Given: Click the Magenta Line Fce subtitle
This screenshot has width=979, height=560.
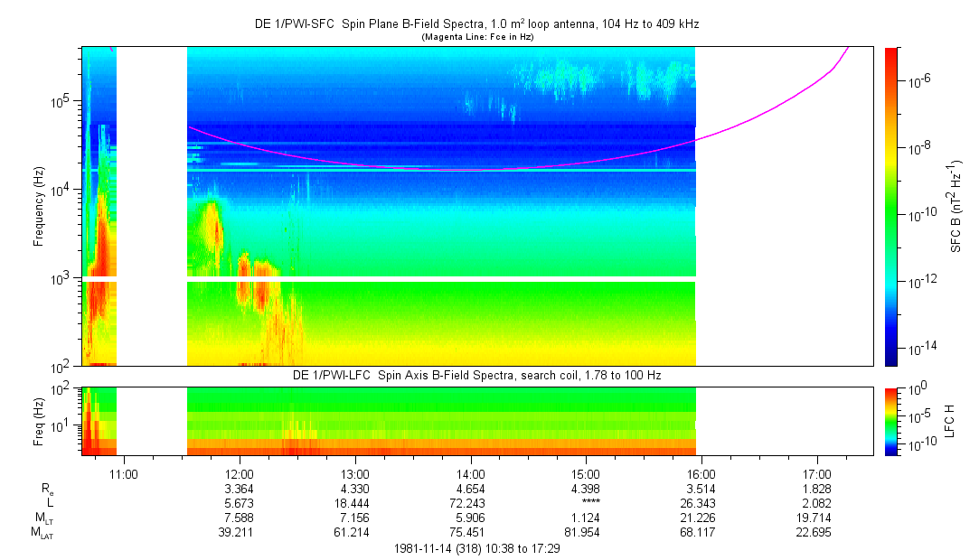Looking at the screenshot, I should (476, 37).
